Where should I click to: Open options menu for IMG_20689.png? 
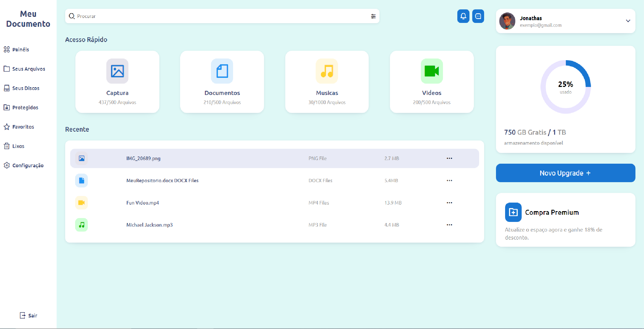449,158
